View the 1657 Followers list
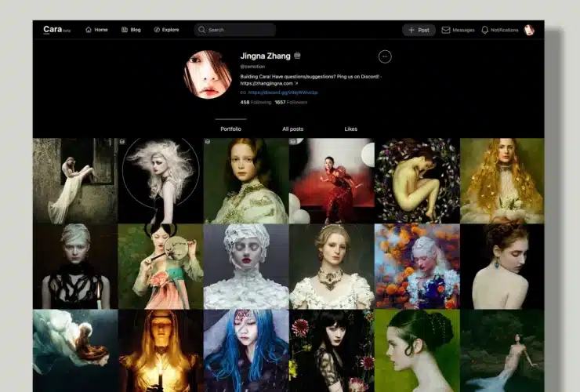The image size is (580, 392). pos(291,102)
